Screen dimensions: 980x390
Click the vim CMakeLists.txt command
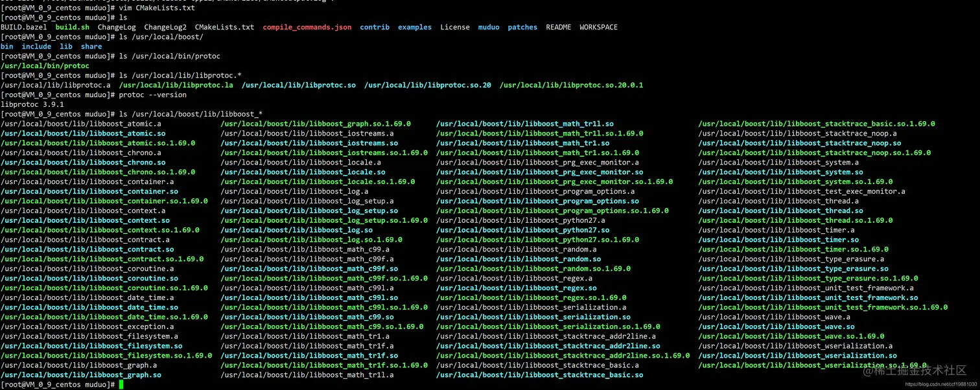[x=157, y=8]
